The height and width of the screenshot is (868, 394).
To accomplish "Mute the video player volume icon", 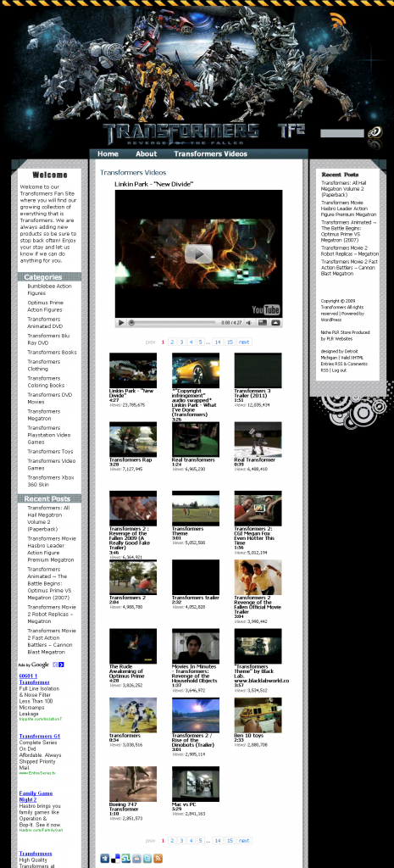I will click(249, 323).
